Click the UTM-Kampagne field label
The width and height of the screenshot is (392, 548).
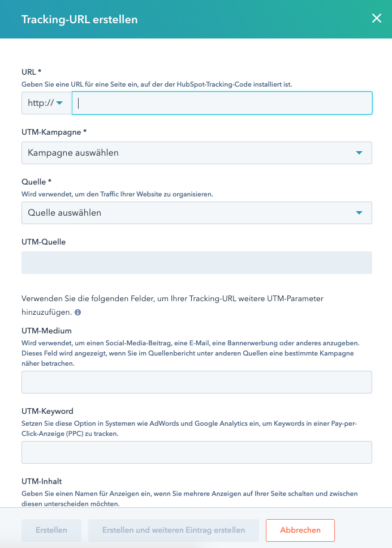[x=53, y=132]
